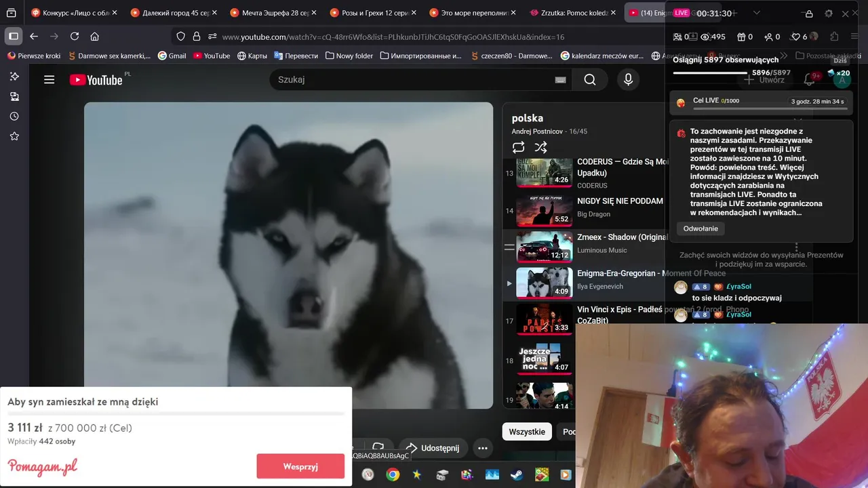Open YouTube bookmark in bookmarks bar
This screenshot has width=868, height=488.
[212, 56]
